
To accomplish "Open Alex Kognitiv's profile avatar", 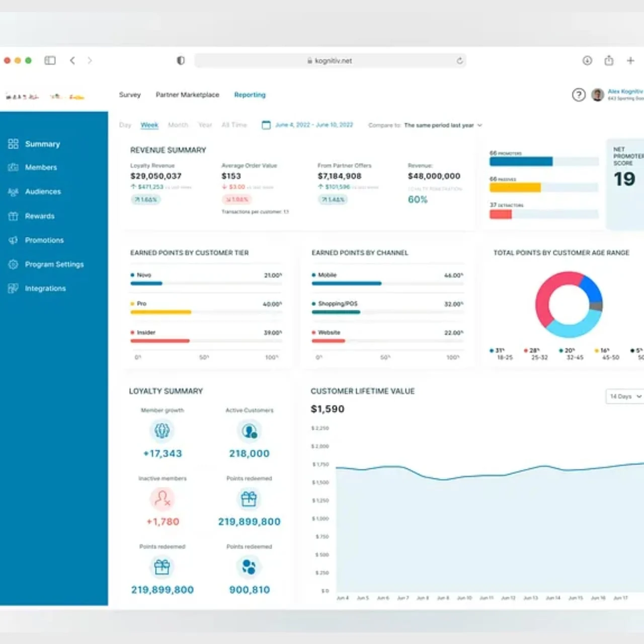I will (597, 95).
